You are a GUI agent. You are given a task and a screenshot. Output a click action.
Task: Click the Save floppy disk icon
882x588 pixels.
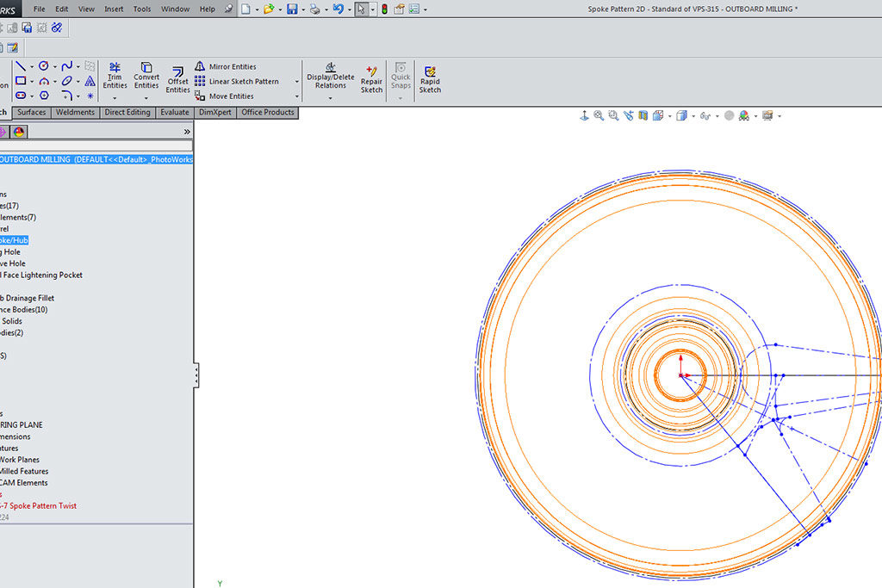[292, 9]
